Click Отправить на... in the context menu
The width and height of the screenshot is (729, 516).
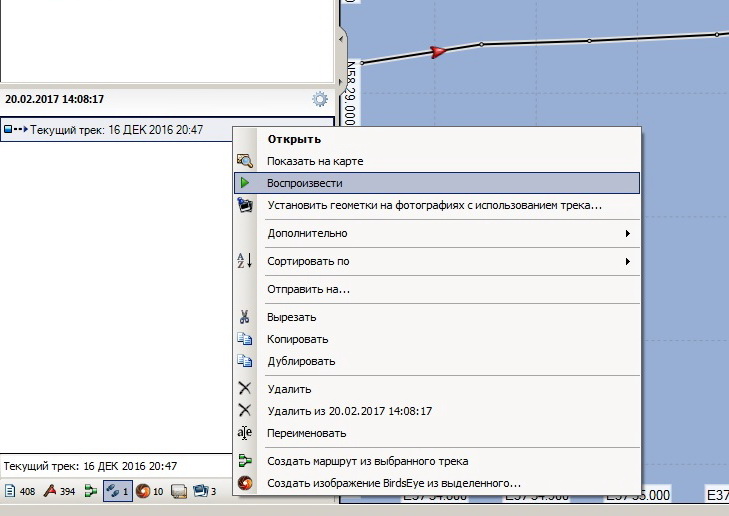(308, 289)
